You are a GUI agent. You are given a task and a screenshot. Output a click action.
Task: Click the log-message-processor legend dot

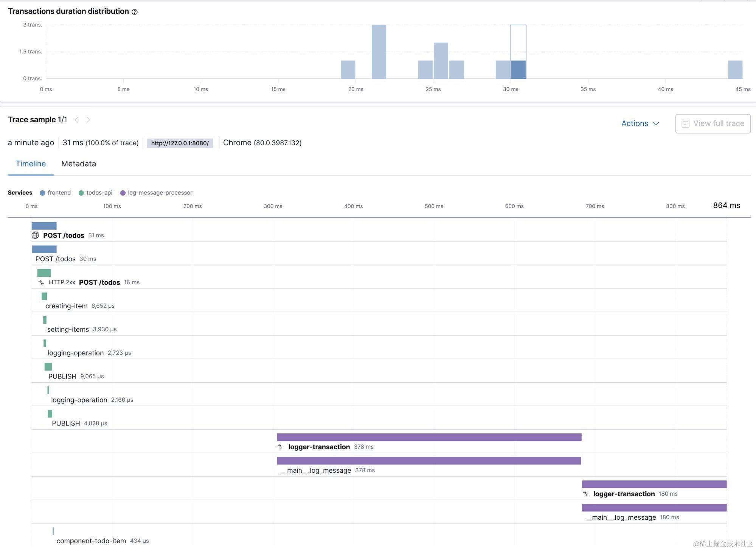123,193
